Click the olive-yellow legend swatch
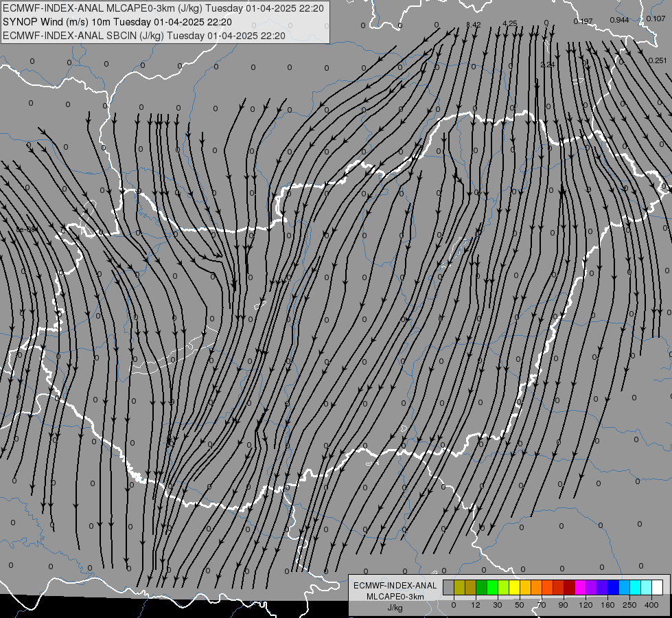The height and width of the screenshot is (618, 672). tap(459, 587)
